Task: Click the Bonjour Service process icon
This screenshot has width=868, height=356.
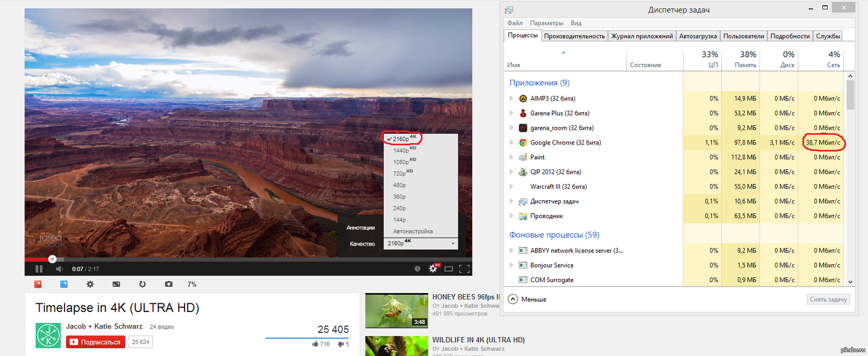Action: coord(523,265)
